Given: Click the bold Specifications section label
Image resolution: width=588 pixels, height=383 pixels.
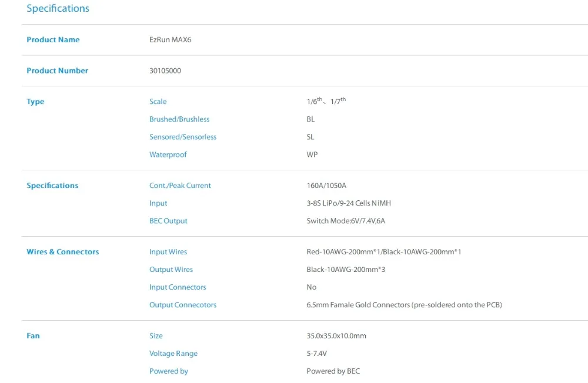Looking at the screenshot, I should (x=52, y=186).
